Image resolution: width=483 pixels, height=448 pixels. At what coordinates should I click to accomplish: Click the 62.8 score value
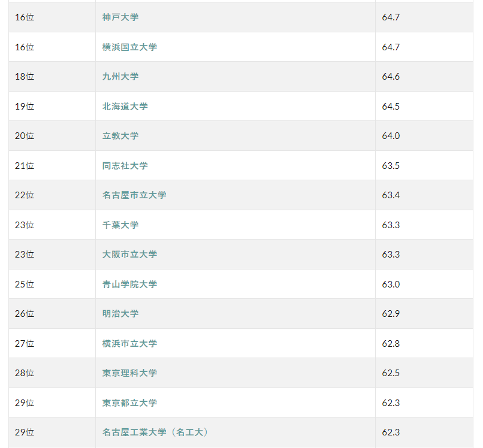point(391,343)
